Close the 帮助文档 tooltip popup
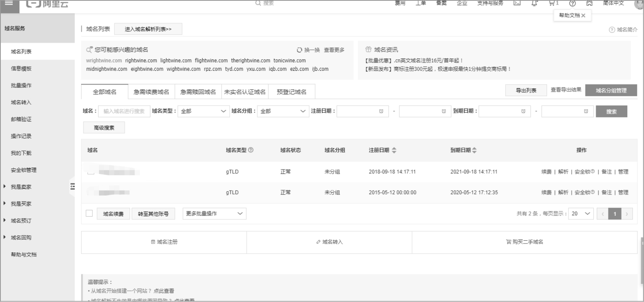This screenshot has width=644, height=302. click(x=583, y=15)
